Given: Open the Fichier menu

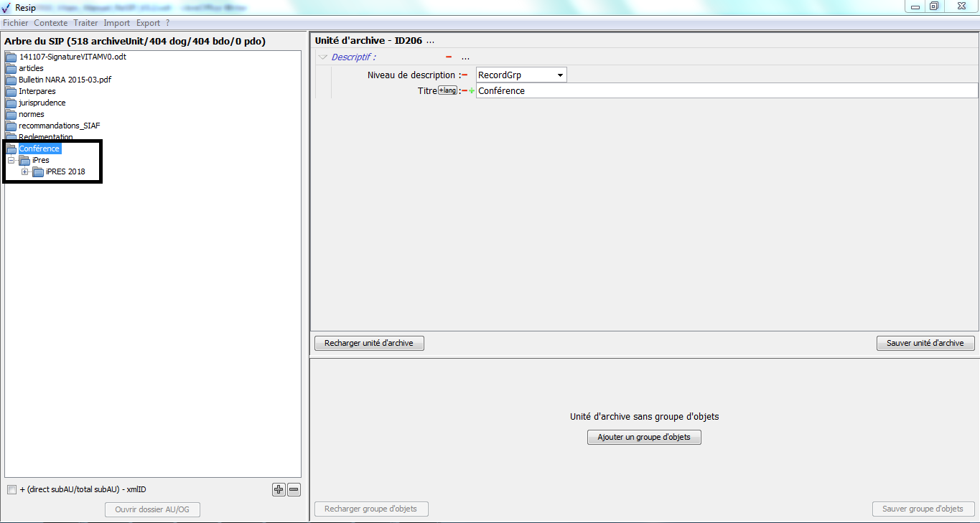Looking at the screenshot, I should point(15,23).
